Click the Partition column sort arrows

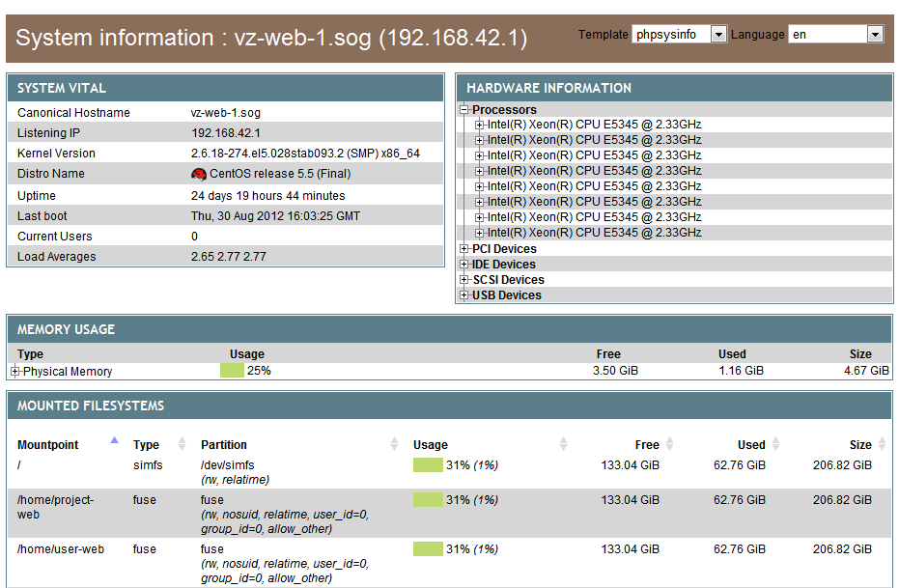[x=394, y=445]
